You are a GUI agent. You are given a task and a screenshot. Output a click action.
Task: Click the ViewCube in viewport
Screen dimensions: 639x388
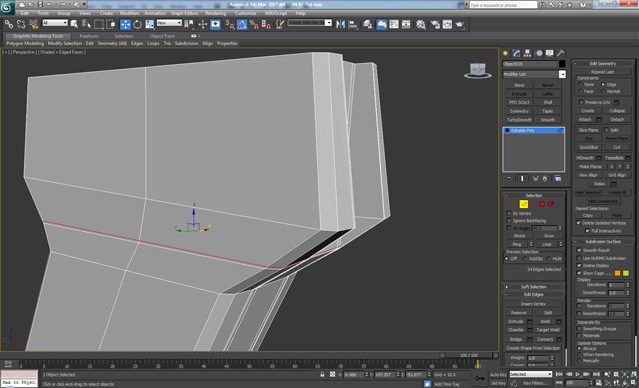click(x=478, y=71)
